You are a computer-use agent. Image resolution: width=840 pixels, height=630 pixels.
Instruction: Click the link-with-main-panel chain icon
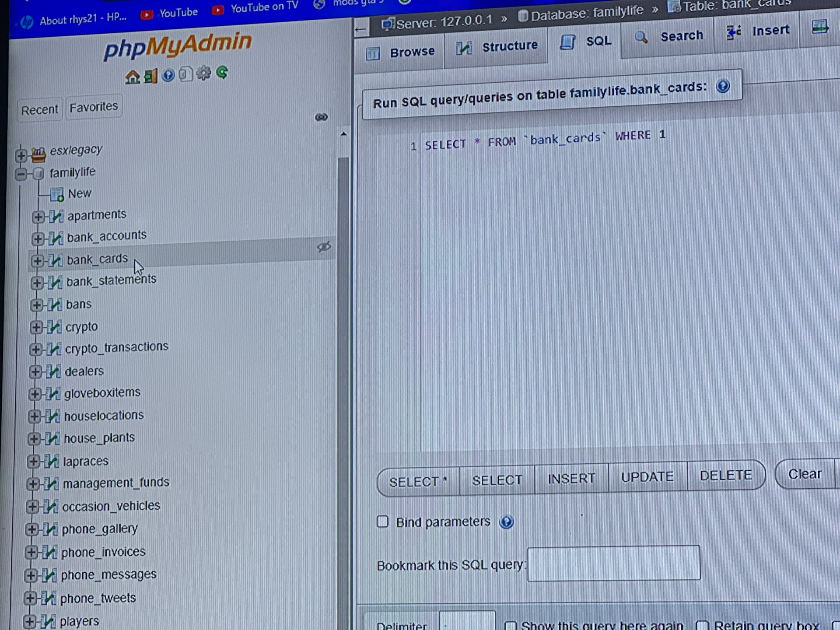point(321,117)
